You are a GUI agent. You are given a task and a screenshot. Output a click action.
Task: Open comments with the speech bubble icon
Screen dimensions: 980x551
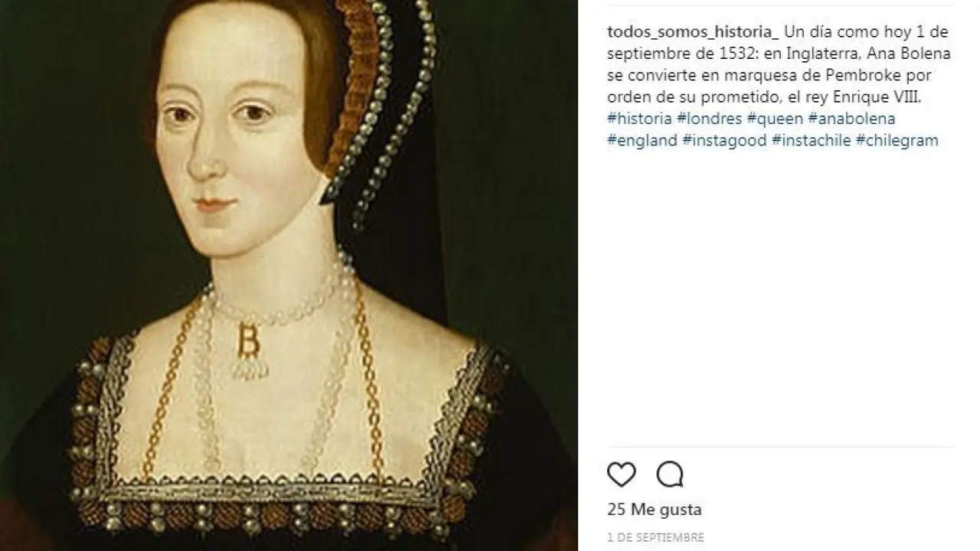670,474
